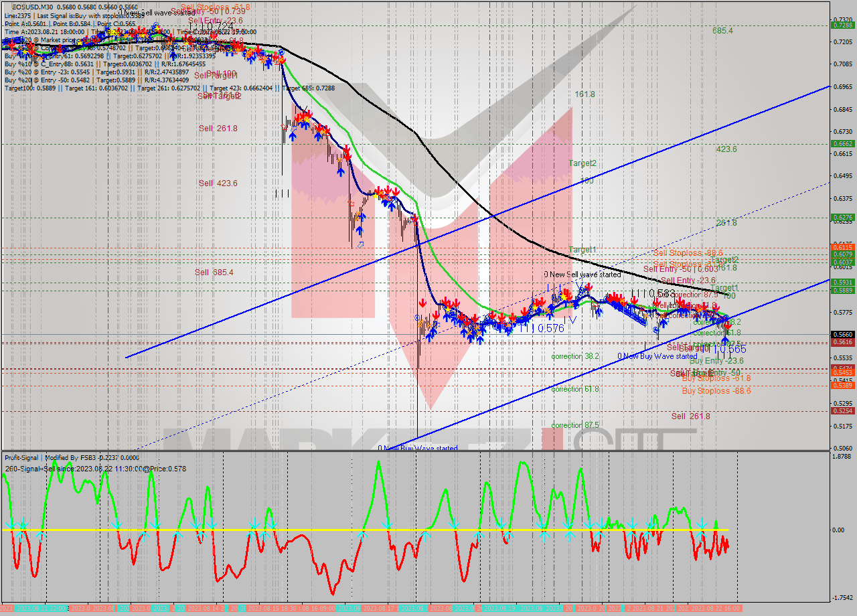Click the green 0.7238 price tag
857x616 pixels.
click(x=842, y=25)
